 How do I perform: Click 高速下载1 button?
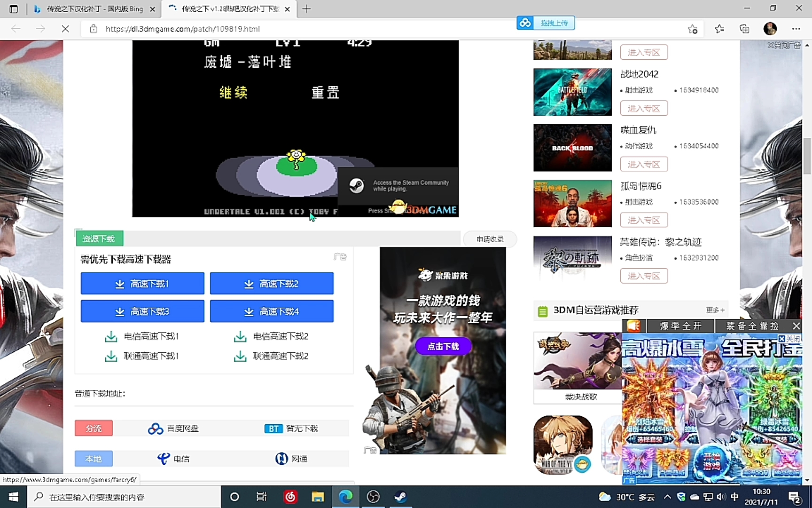(142, 284)
